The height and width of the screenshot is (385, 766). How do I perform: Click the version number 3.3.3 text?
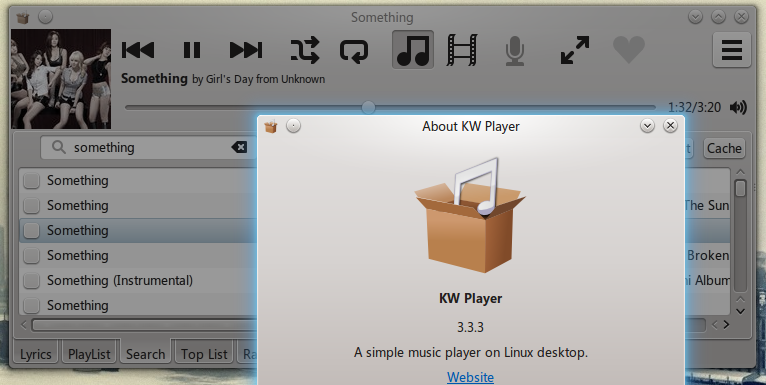click(x=470, y=327)
